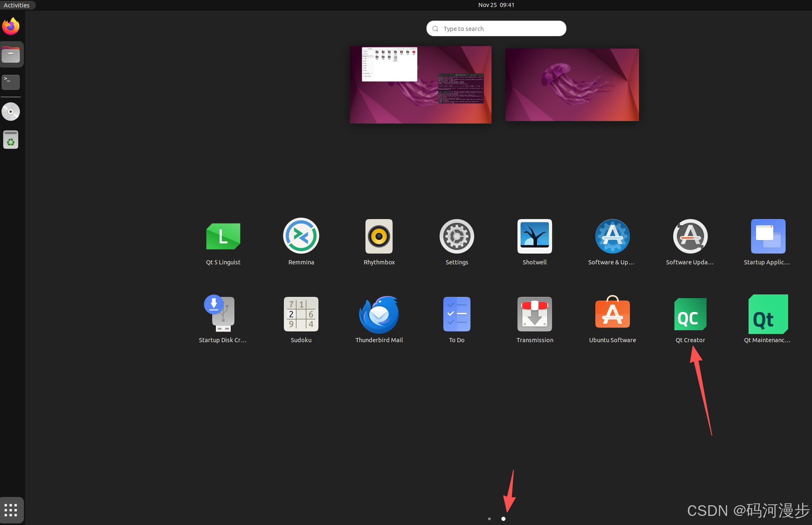Toggle the Show Applications grid button
Screen dimensions: 812x525
(x=11, y=510)
